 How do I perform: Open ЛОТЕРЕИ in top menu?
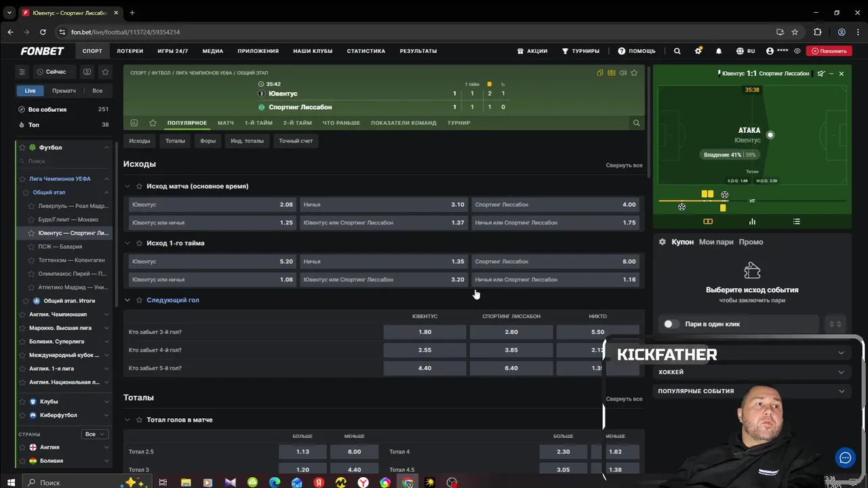pyautogui.click(x=130, y=51)
